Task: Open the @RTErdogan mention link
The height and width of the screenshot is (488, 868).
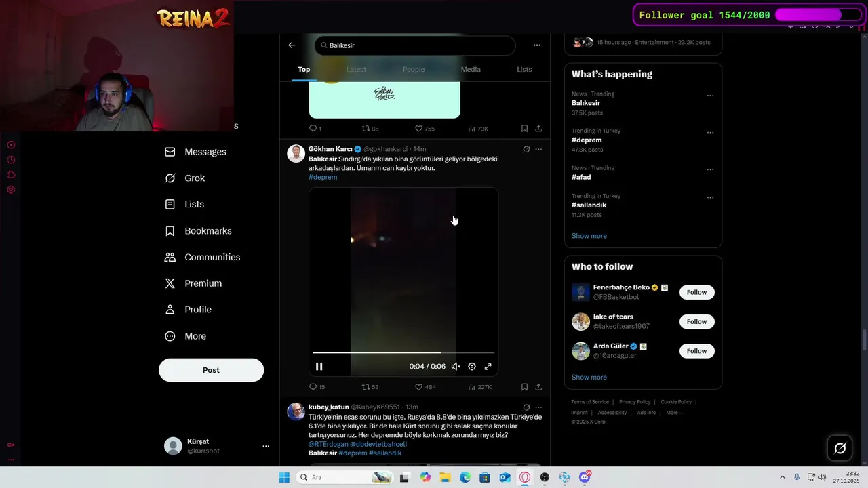Action: tap(328, 444)
